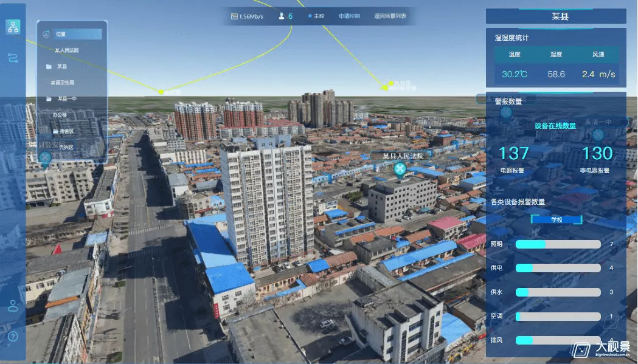The width and height of the screenshot is (638, 364).
Task: Click the location compass icon beside 位置
Action: point(46,34)
